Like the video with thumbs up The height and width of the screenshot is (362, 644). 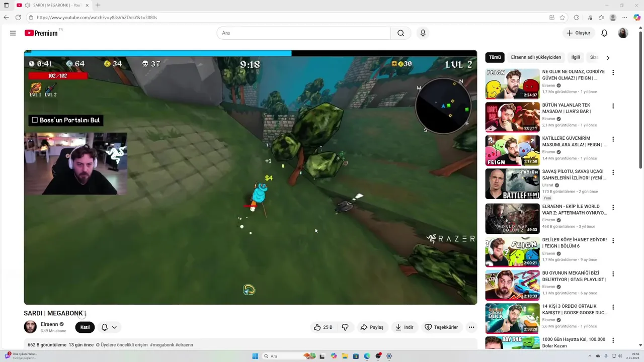[x=323, y=327]
